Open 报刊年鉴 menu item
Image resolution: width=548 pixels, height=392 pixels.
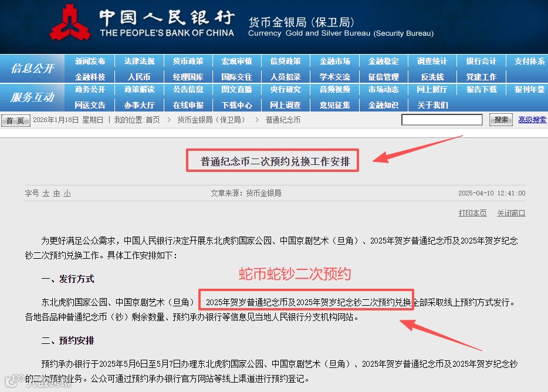click(529, 90)
